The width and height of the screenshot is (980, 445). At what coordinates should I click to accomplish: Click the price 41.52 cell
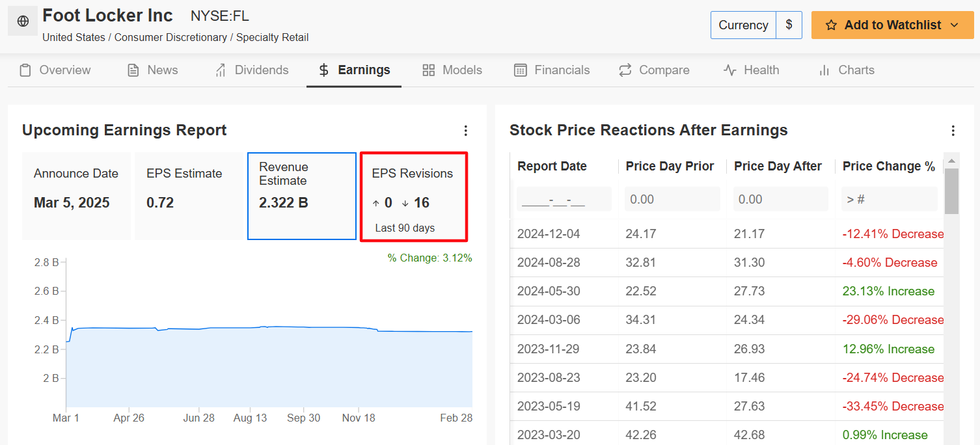[x=641, y=407]
